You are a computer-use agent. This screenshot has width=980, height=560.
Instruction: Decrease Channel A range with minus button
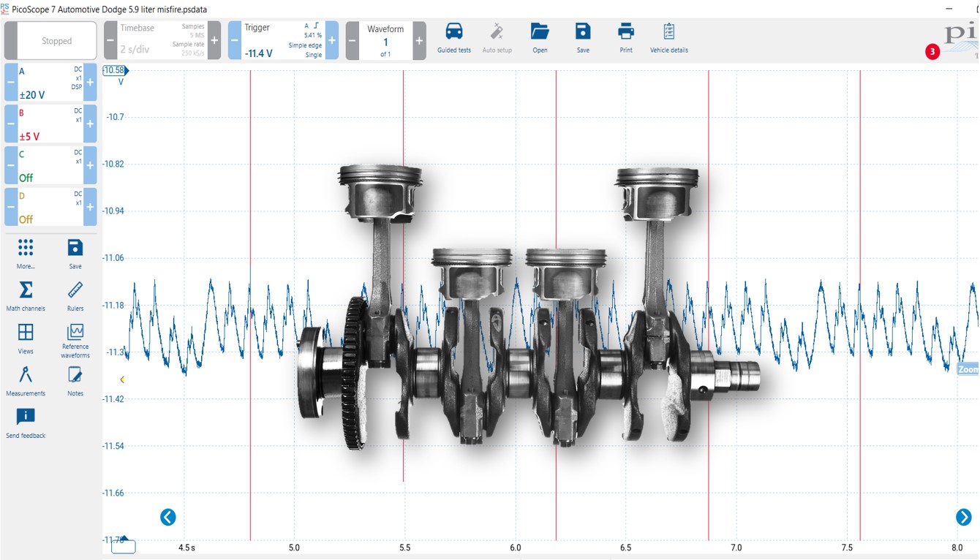pos(11,83)
